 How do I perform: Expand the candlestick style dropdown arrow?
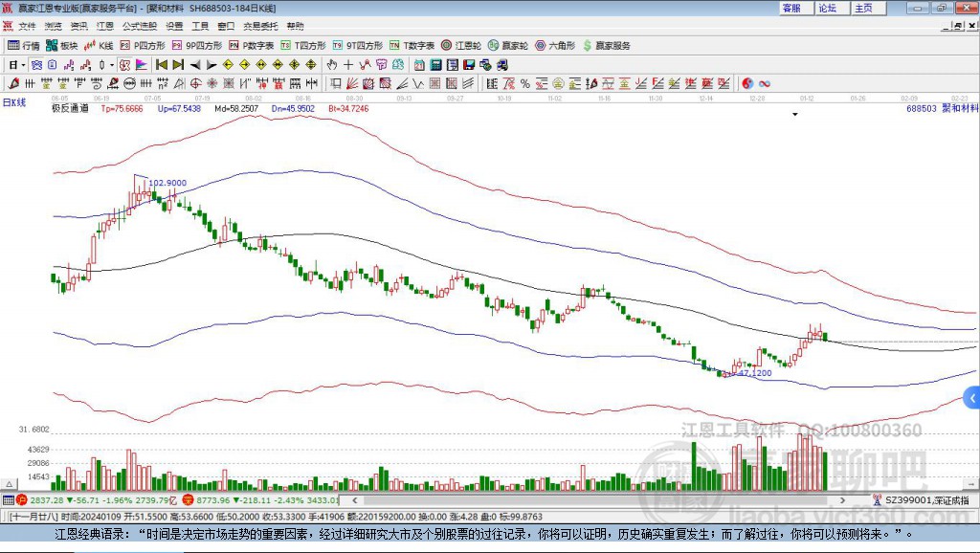point(112,65)
